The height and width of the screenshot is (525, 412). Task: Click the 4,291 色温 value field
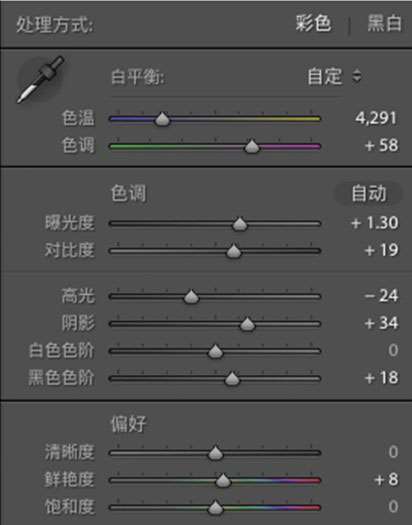pos(376,118)
